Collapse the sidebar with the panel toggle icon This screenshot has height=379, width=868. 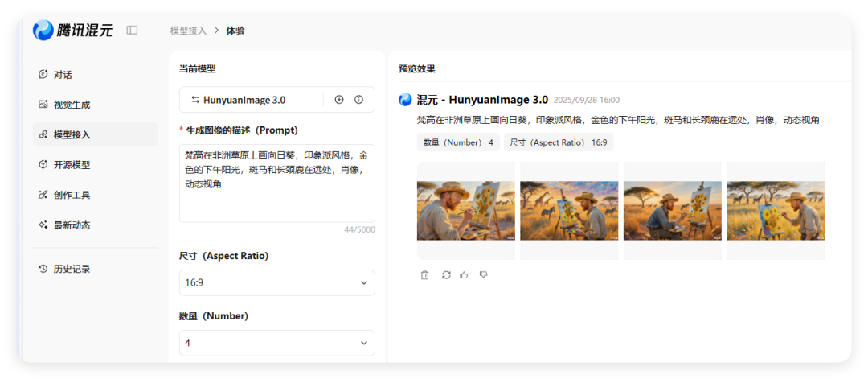[x=132, y=31]
